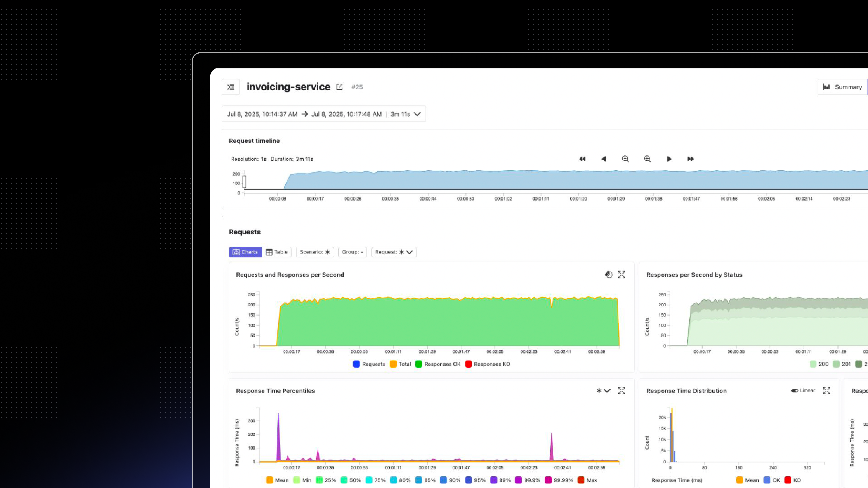Viewport: 868px width, 488px height.
Task: Open the Summary tab
Action: coord(842,87)
